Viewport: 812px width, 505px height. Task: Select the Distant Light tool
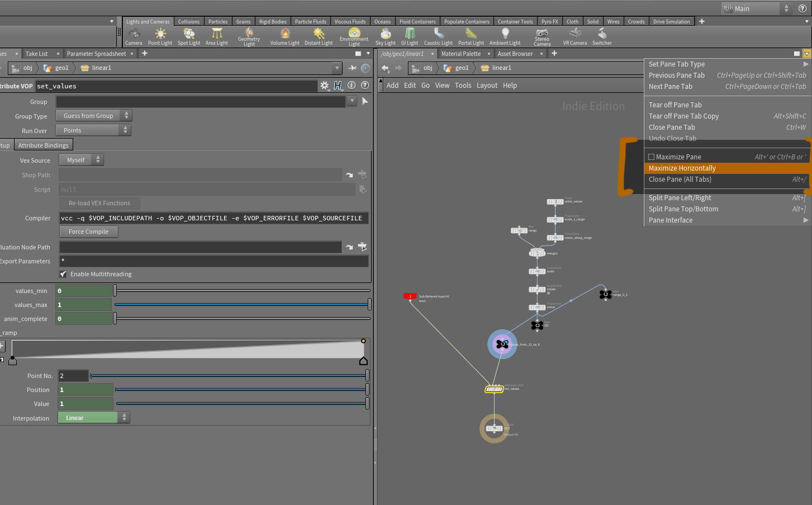tap(319, 37)
